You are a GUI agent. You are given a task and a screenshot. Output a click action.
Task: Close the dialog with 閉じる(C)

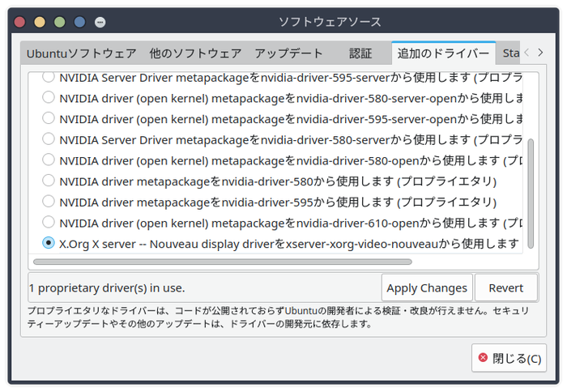click(x=509, y=358)
